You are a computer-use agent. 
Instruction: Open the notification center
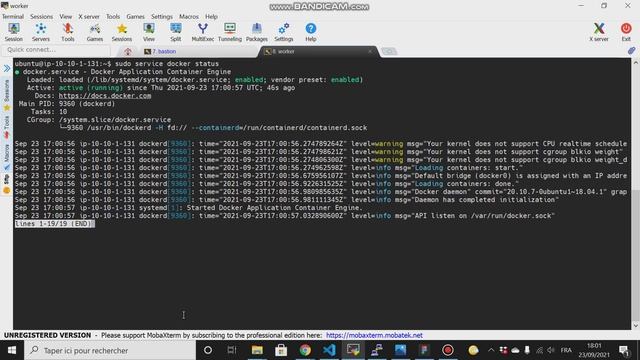coord(624,350)
